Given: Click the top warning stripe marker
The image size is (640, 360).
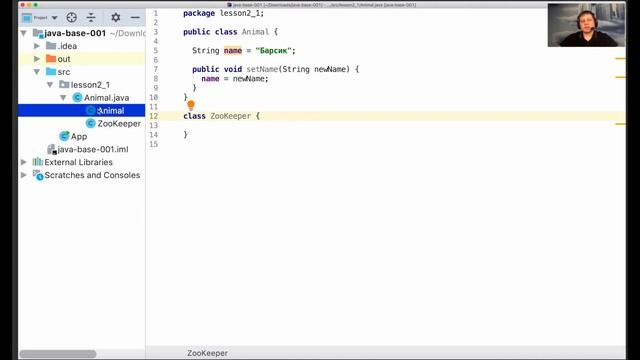Looking at the screenshot, I should [x=620, y=59].
